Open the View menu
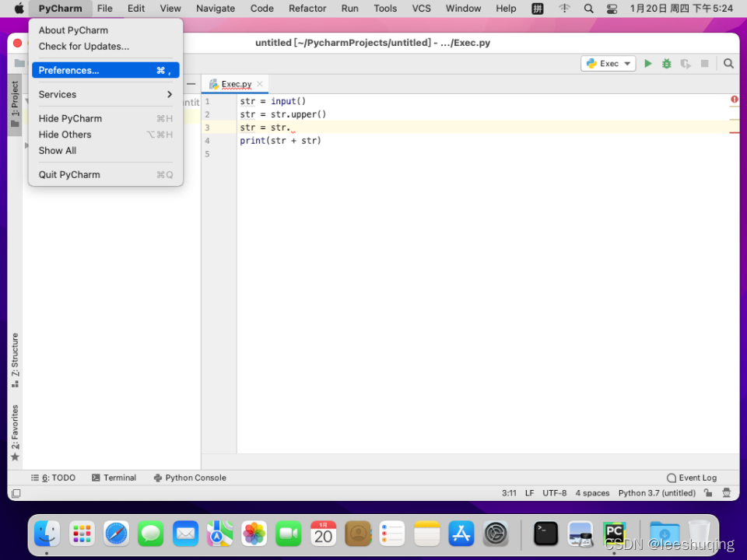Screen dimensions: 747x560 170,8
